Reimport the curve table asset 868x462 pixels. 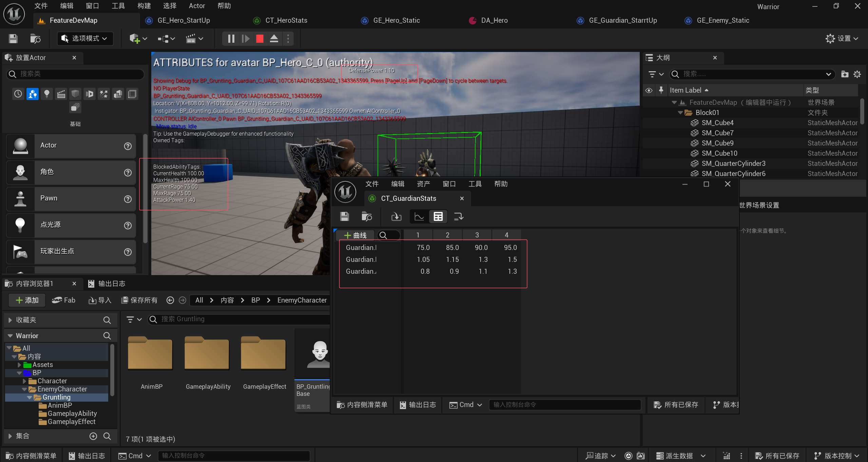coord(396,216)
